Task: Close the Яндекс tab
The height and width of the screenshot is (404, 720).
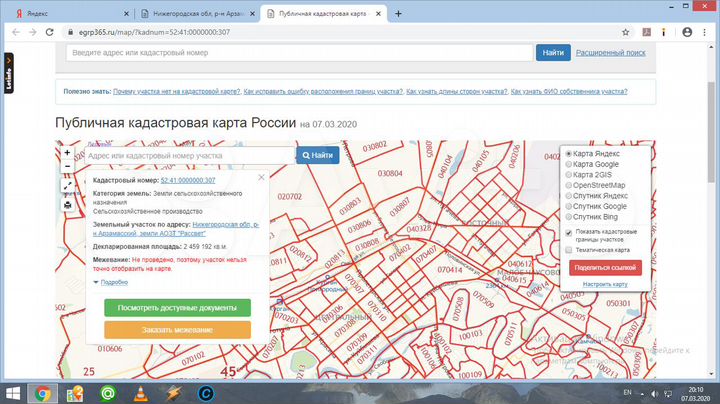Action: tap(126, 14)
